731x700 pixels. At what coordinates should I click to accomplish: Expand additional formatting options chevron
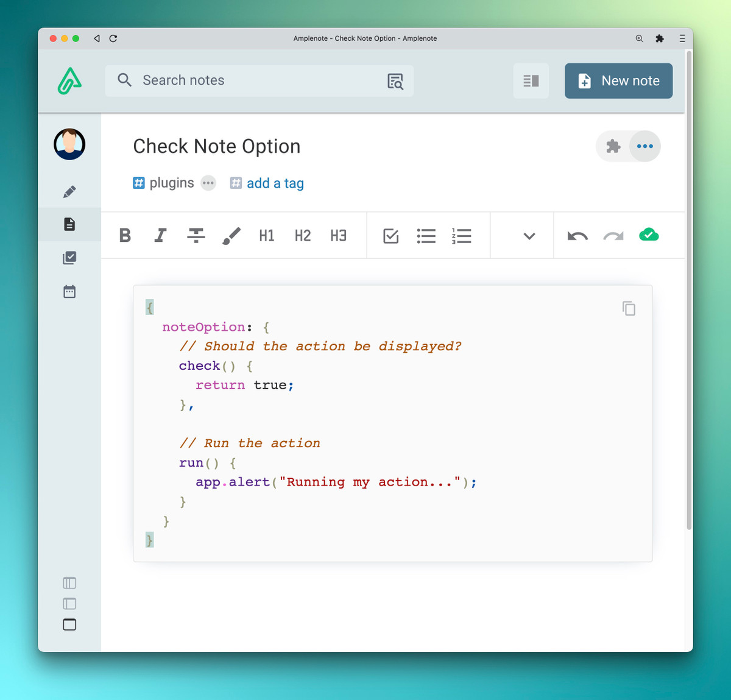point(529,235)
